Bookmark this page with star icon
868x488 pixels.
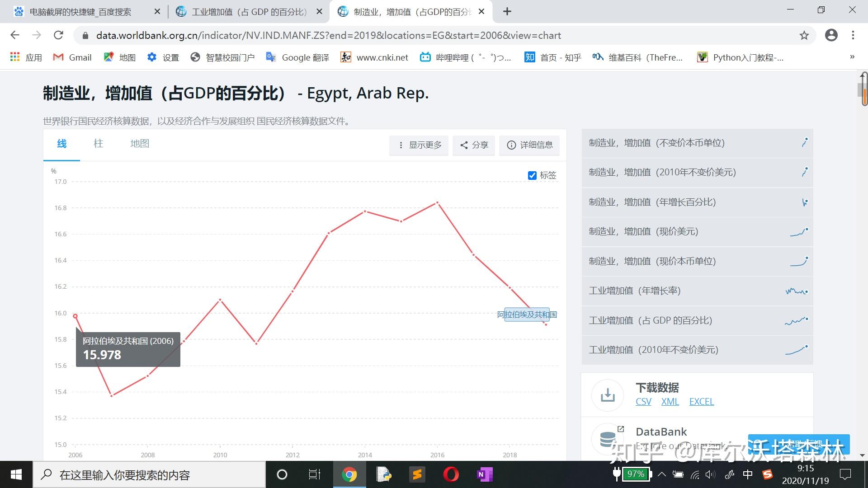804,35
